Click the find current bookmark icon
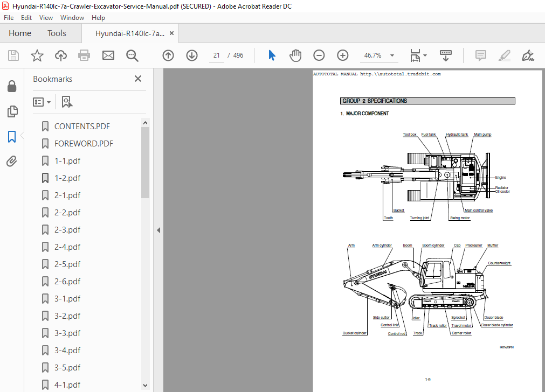Screen dimensions: 545x392 point(67,102)
